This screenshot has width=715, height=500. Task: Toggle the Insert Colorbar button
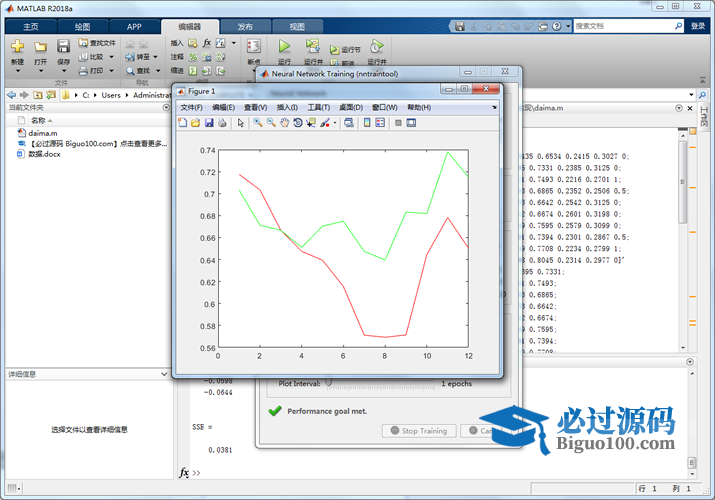pos(367,123)
